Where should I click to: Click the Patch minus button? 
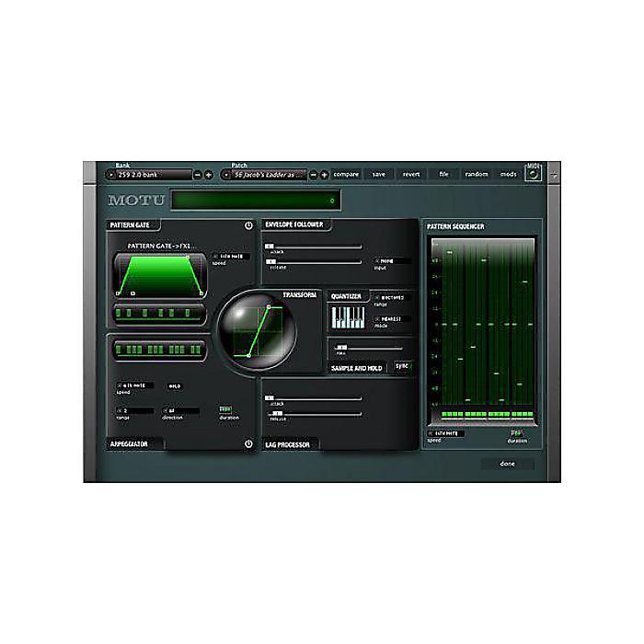point(313,175)
